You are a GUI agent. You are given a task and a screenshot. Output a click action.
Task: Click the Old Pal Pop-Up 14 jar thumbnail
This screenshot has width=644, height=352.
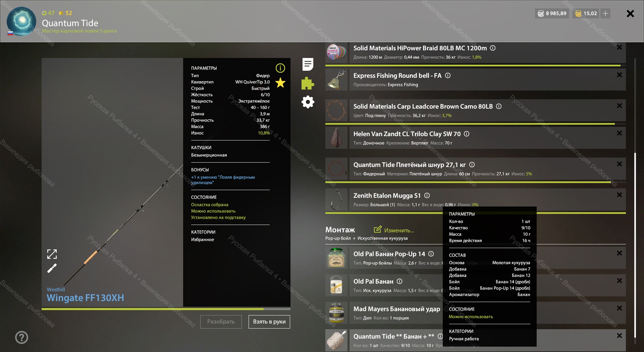point(336,258)
